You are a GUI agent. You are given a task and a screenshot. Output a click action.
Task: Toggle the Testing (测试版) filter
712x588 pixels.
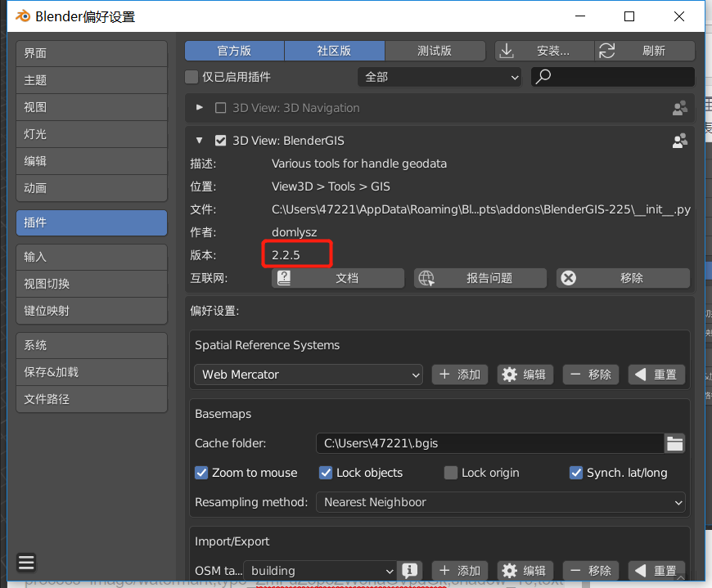pos(435,51)
